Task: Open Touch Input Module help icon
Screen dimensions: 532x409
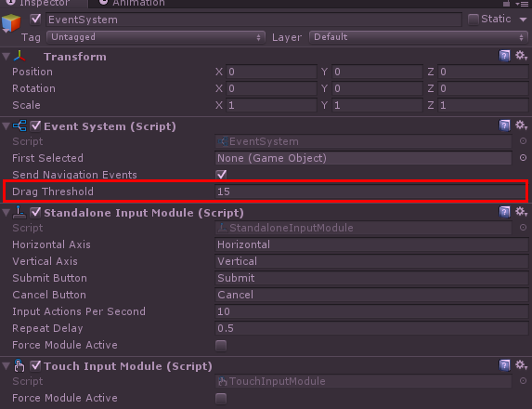Action: click(504, 365)
